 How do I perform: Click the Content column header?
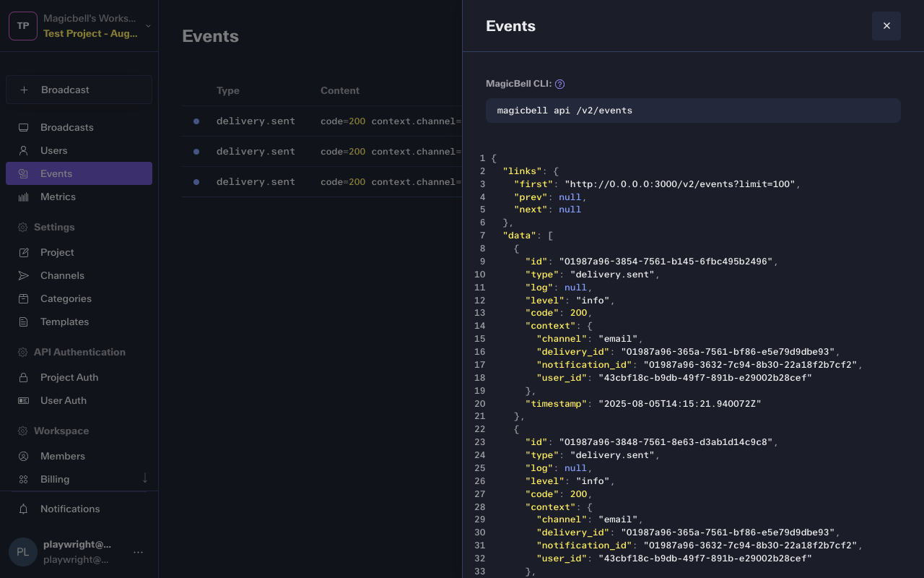[340, 90]
